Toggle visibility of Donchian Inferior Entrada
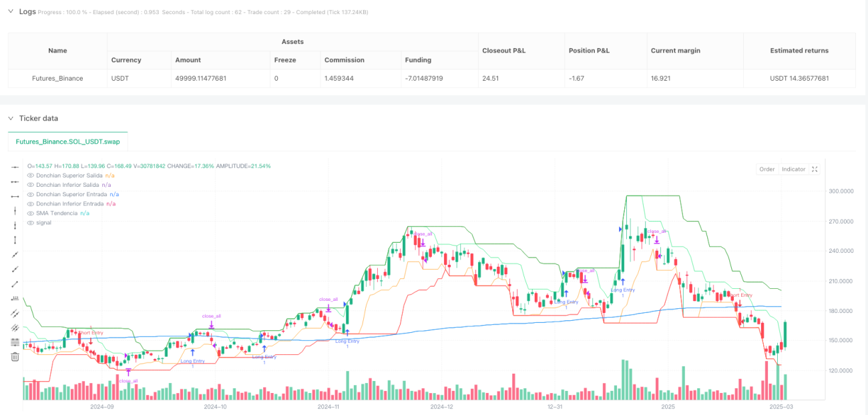 [30, 203]
